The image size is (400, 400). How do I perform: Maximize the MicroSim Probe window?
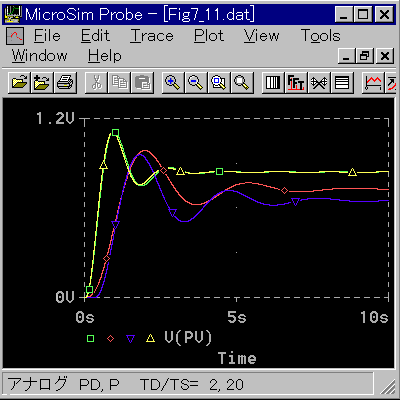(x=364, y=14)
